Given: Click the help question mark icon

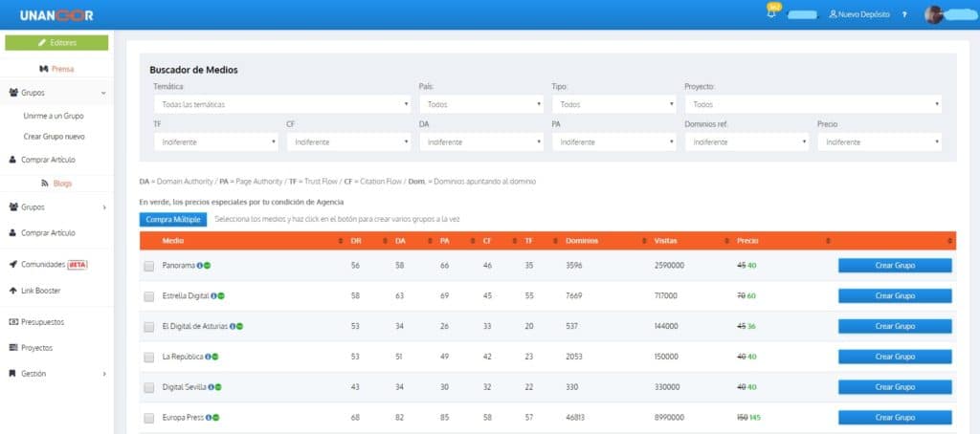Looking at the screenshot, I should 904,14.
